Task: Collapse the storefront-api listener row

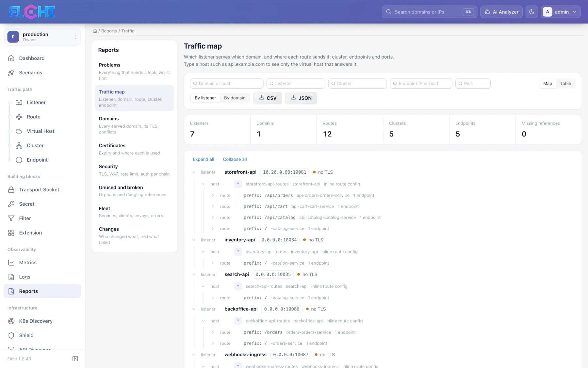Action: click(x=194, y=172)
